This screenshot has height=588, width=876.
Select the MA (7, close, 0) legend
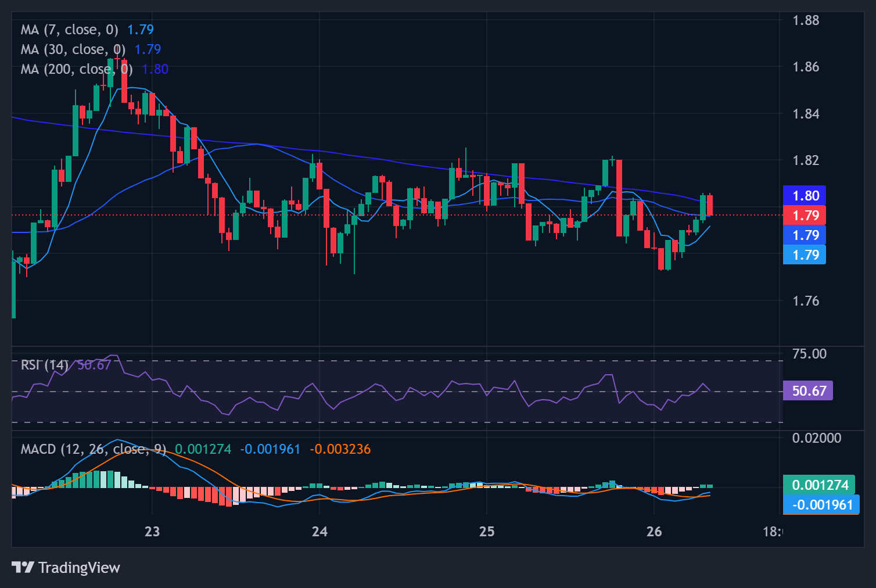coord(69,30)
